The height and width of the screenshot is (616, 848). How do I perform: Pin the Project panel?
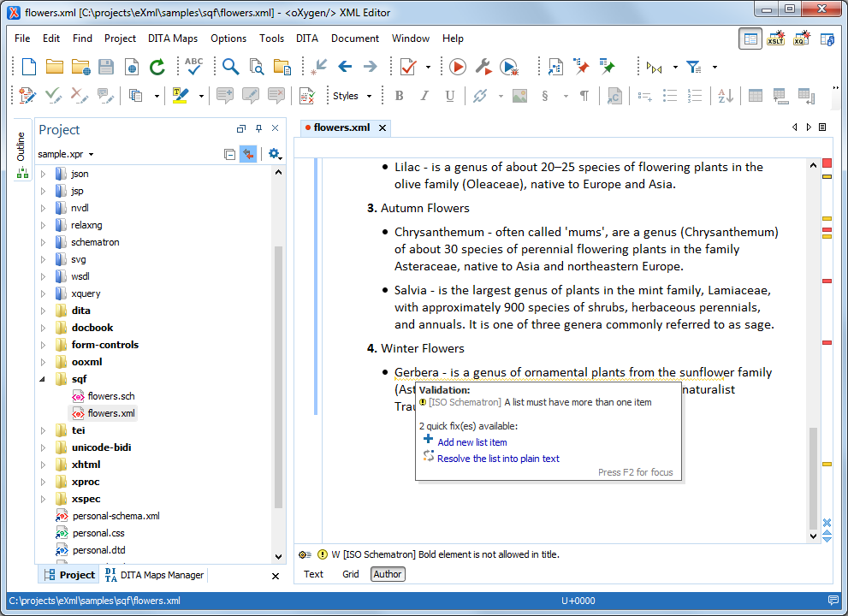click(x=258, y=128)
